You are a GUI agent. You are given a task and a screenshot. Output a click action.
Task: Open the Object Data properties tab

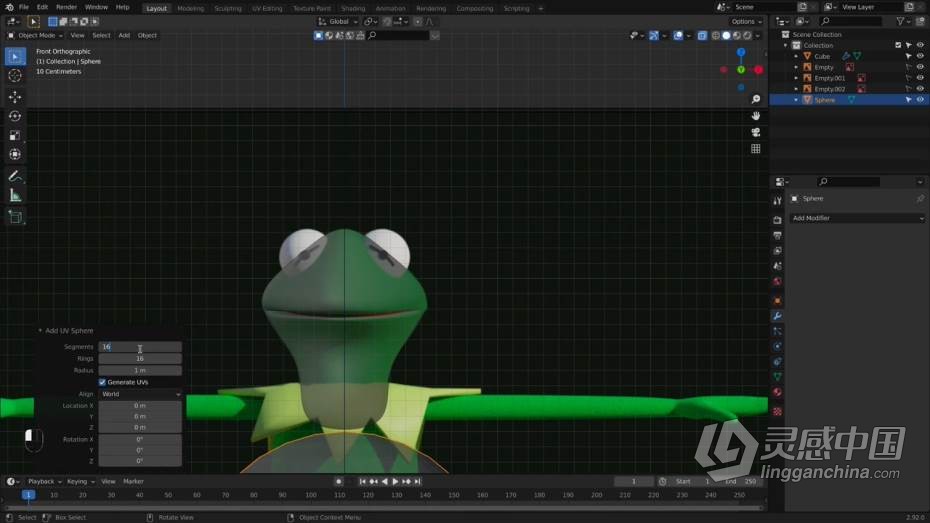tap(777, 377)
